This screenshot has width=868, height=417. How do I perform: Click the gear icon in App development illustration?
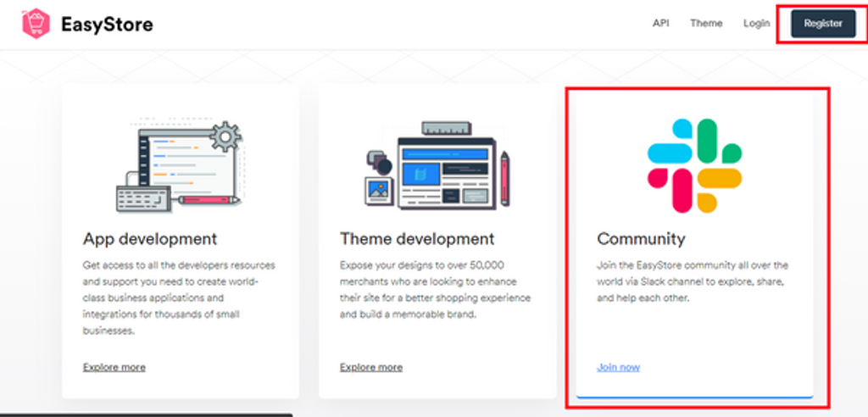(x=225, y=136)
